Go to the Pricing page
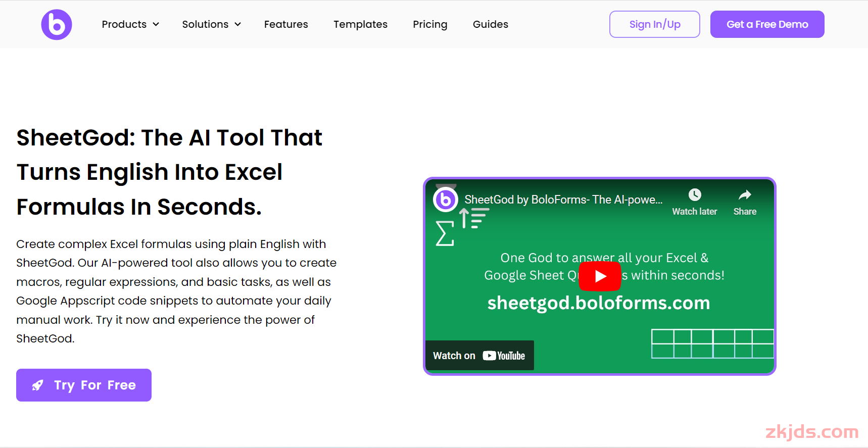The height and width of the screenshot is (448, 868). click(x=430, y=24)
